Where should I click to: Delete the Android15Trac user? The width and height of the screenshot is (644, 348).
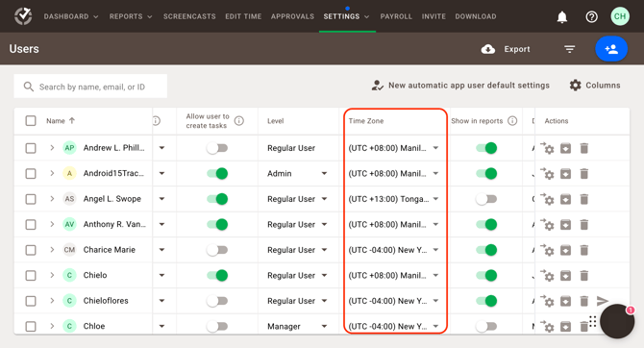click(x=584, y=174)
